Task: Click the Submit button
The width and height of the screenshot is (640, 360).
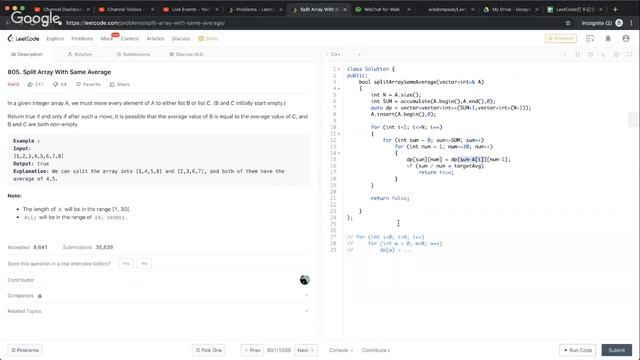Action: click(x=616, y=350)
